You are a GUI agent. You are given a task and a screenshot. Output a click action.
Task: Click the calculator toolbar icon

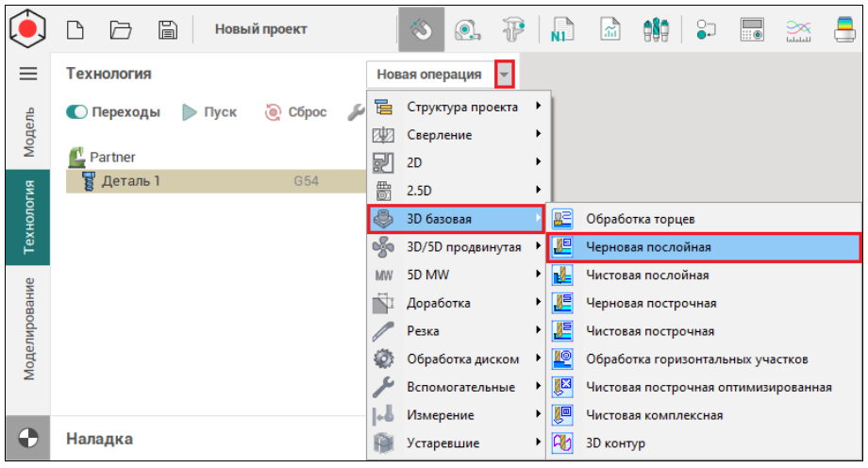point(751,29)
